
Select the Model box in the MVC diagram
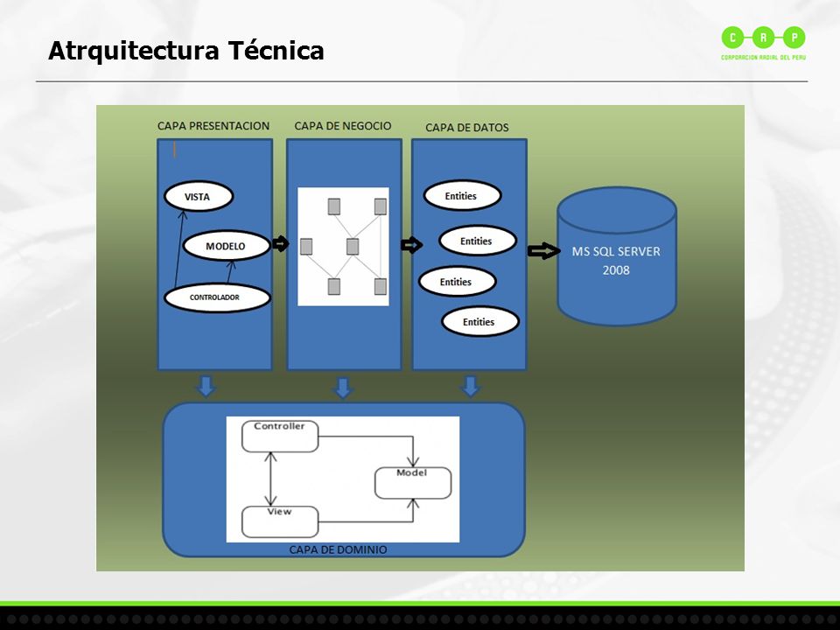click(x=413, y=483)
